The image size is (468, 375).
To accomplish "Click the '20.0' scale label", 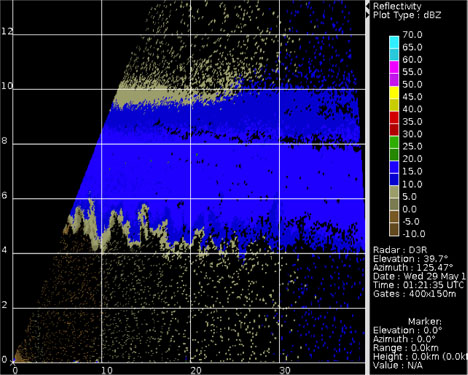I will [x=412, y=159].
